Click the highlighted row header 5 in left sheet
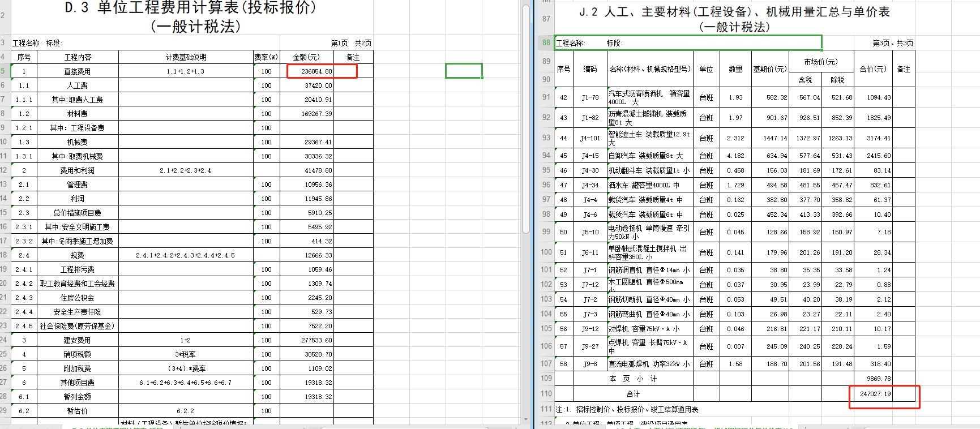The width and height of the screenshot is (980, 429). [5, 71]
